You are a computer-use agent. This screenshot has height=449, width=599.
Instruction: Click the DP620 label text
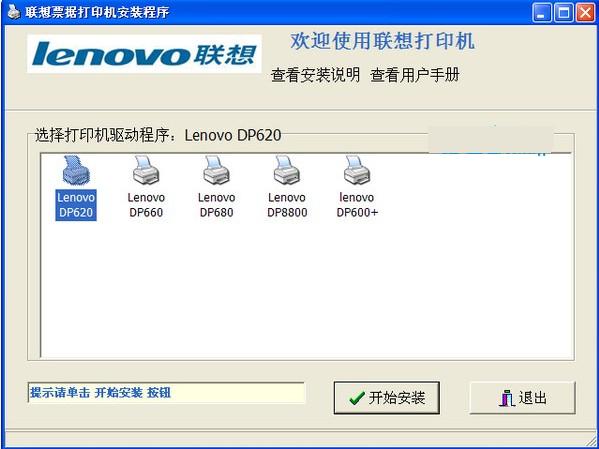76,212
